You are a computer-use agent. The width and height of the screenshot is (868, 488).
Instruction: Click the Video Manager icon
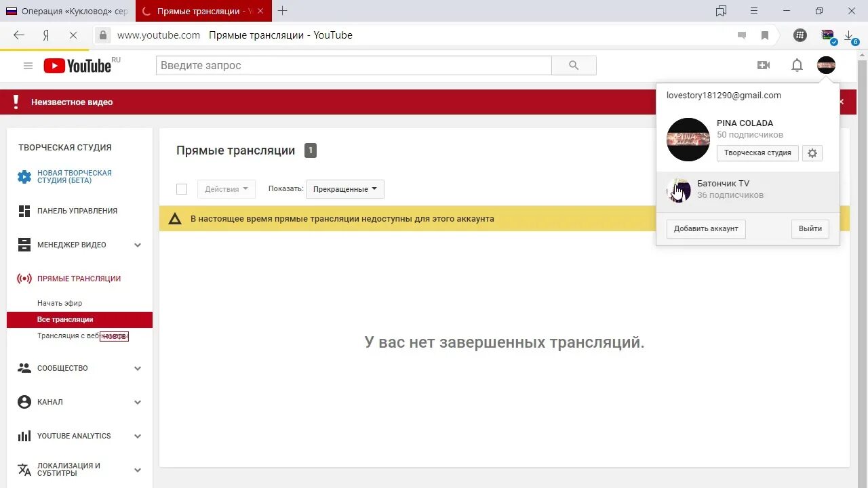[x=24, y=245]
